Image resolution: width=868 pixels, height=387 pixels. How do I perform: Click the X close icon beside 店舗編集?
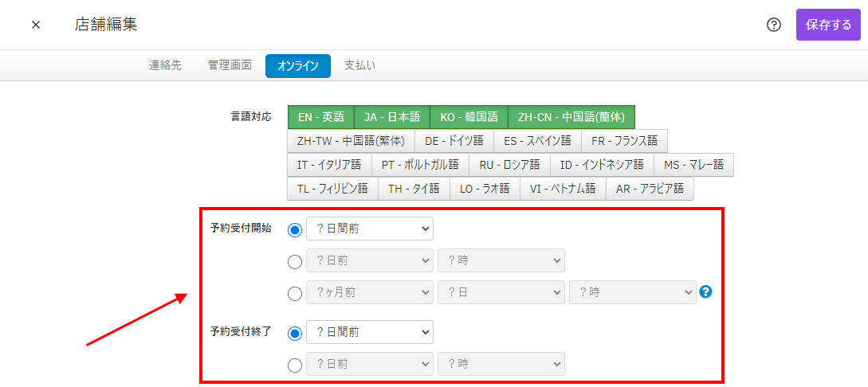(36, 25)
